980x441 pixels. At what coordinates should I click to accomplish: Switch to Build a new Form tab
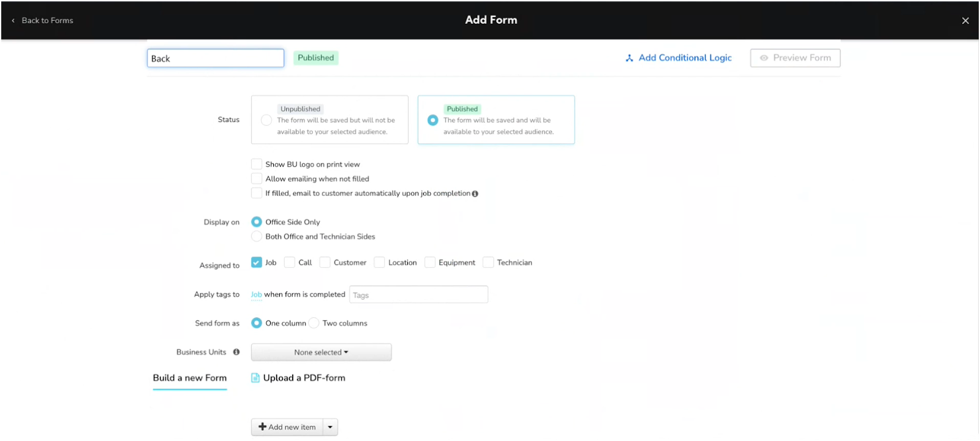[190, 378]
